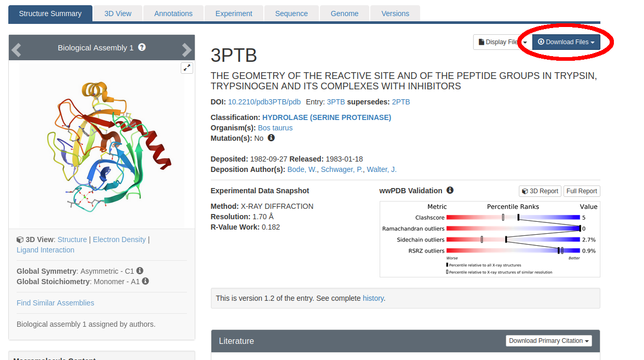644x360 pixels.
Task: Open Electron Density 3D view link
Action: coord(119,239)
